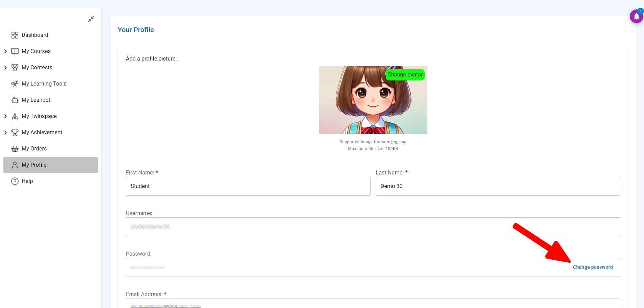This screenshot has width=644, height=308.
Task: Click the My Learning Tools telescope icon
Action: (15, 84)
